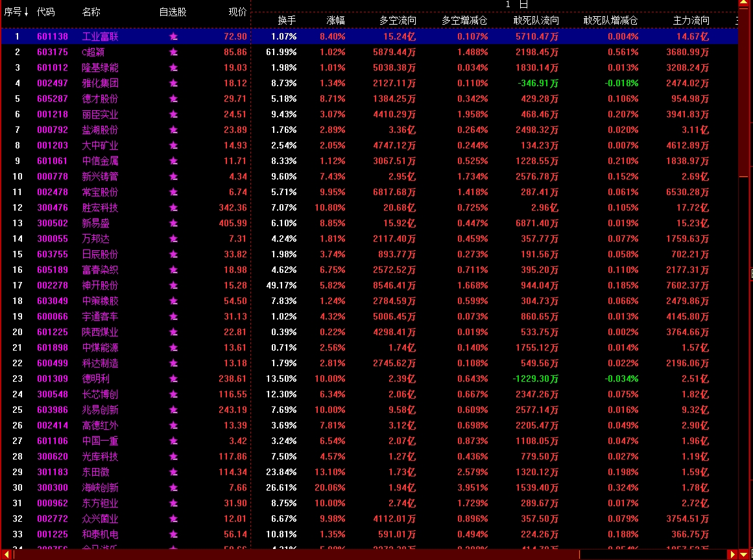Viewport: 753px width, 560px height.
Task: Toggle favorite star for 陕西煤业
Action: 173,332
